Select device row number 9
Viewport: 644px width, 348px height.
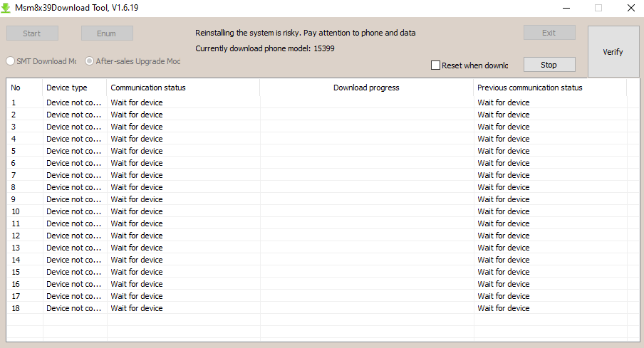coord(317,199)
